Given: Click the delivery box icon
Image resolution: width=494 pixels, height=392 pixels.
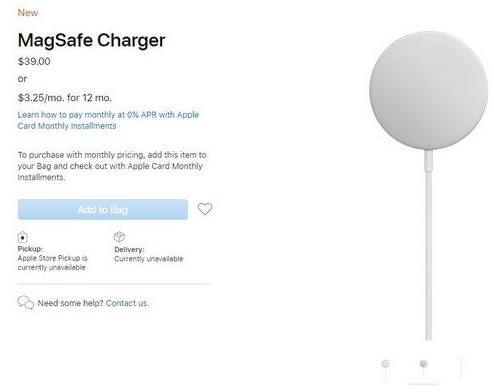Looking at the screenshot, I should coord(119,237).
